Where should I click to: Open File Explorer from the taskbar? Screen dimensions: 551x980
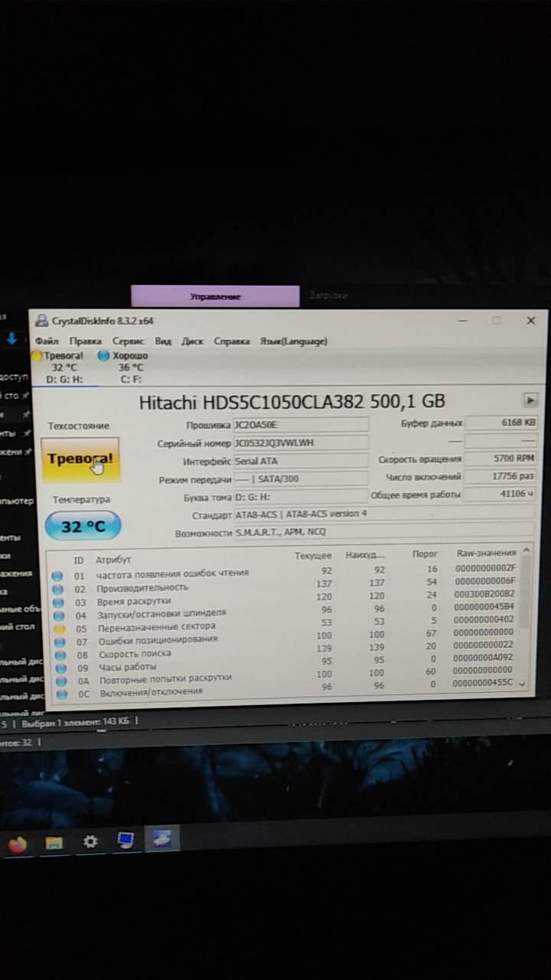(54, 843)
